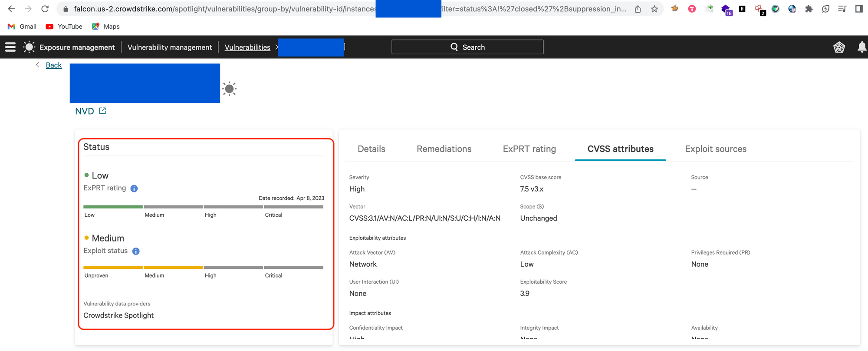
Task: Open the purple layers extension with badge 16
Action: pos(727,10)
